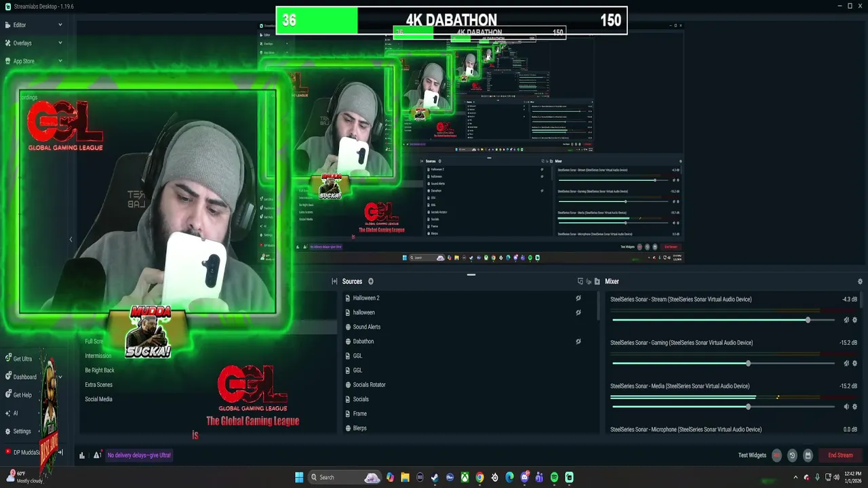Click the folder icon beside Mixer title
The width and height of the screenshot is (868, 488).
(597, 281)
